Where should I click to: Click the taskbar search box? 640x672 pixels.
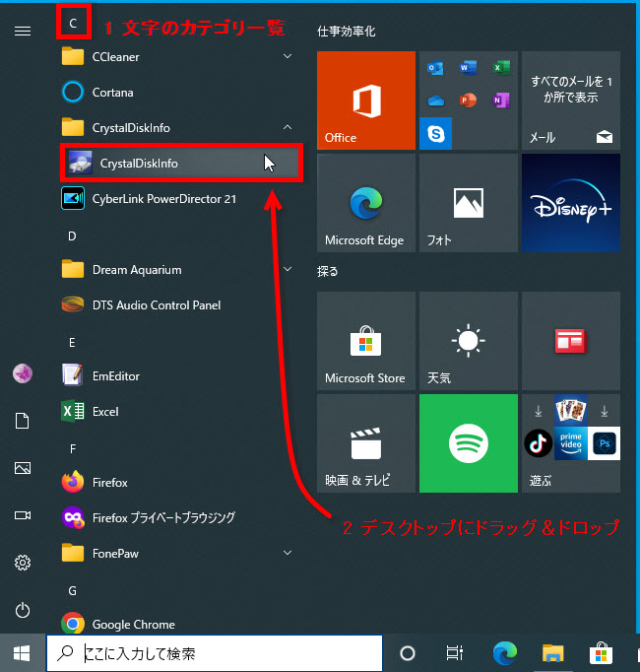click(215, 652)
